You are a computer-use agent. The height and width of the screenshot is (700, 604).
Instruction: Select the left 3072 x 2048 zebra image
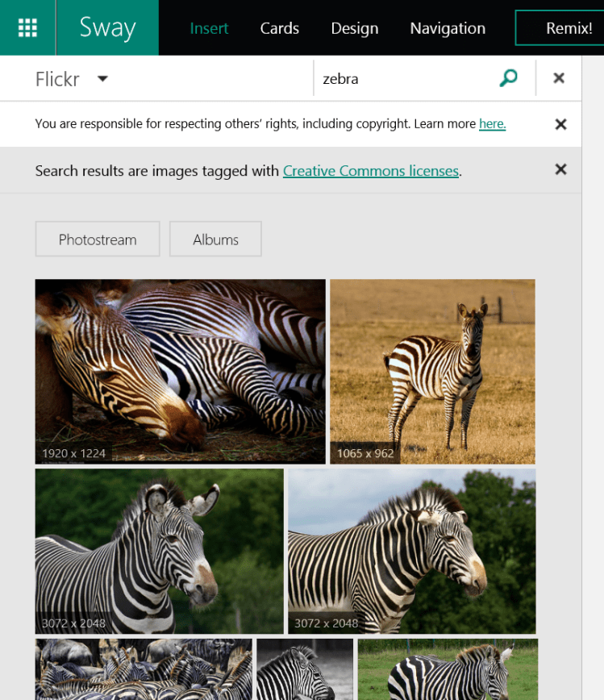click(x=160, y=551)
